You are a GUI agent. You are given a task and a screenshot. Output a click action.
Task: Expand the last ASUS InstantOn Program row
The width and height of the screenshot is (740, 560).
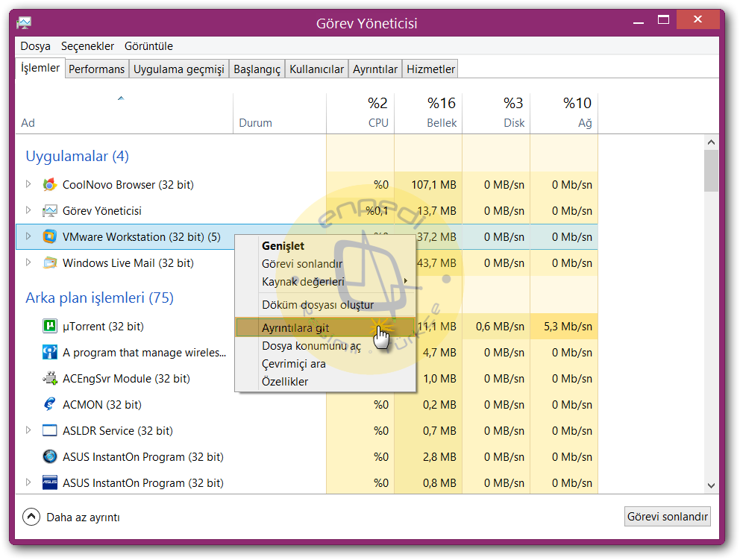[x=28, y=482]
